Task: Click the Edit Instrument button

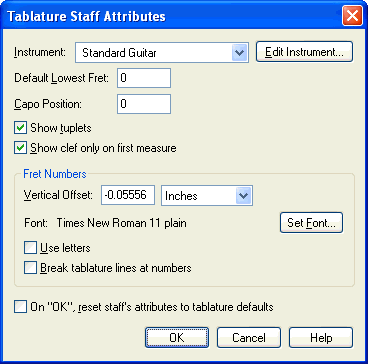Action: pyautogui.click(x=304, y=52)
